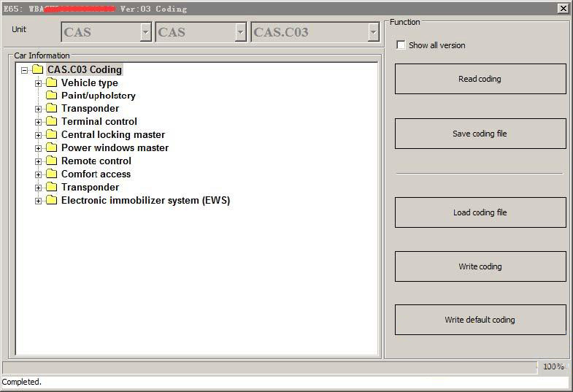Click the Paint/upholstery folder icon
Screen dimensions: 573x392
pyautogui.click(x=51, y=96)
